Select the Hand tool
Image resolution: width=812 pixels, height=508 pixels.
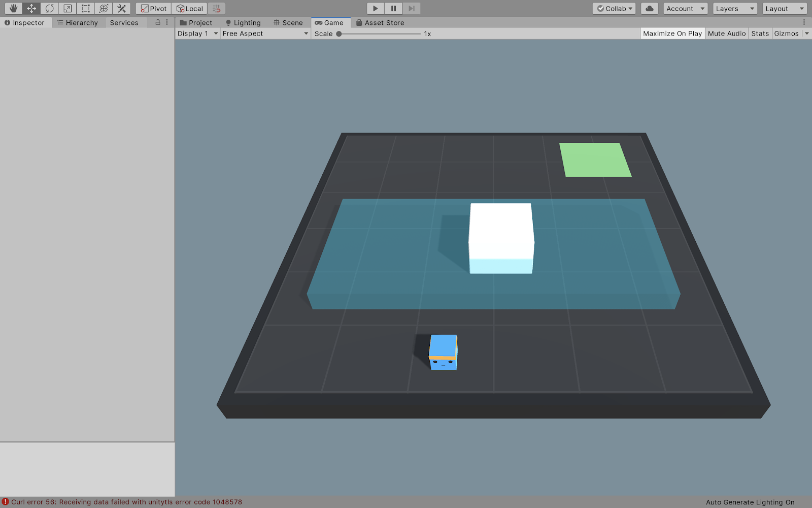pyautogui.click(x=13, y=8)
